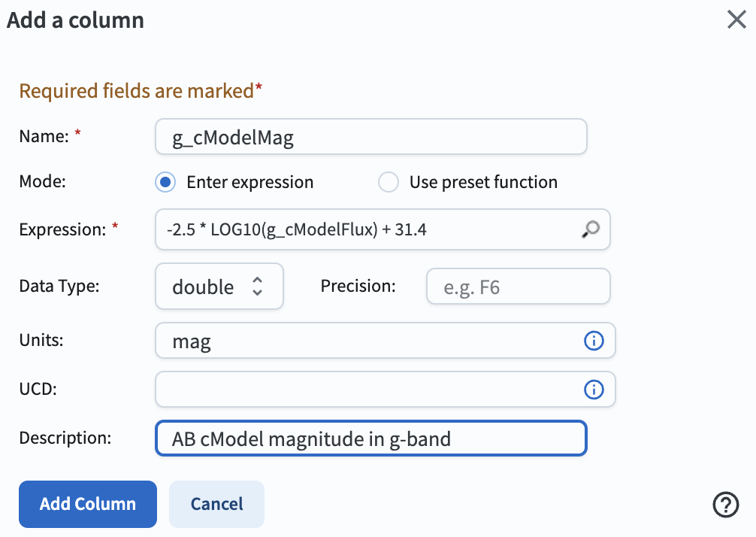Click the Cancel button
This screenshot has width=756, height=537.
tap(216, 504)
